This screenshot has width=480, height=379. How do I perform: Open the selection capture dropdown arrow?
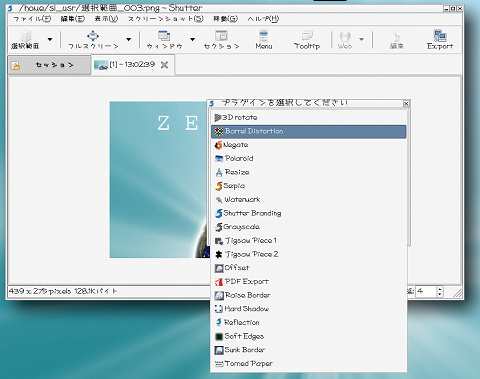(x=50, y=40)
